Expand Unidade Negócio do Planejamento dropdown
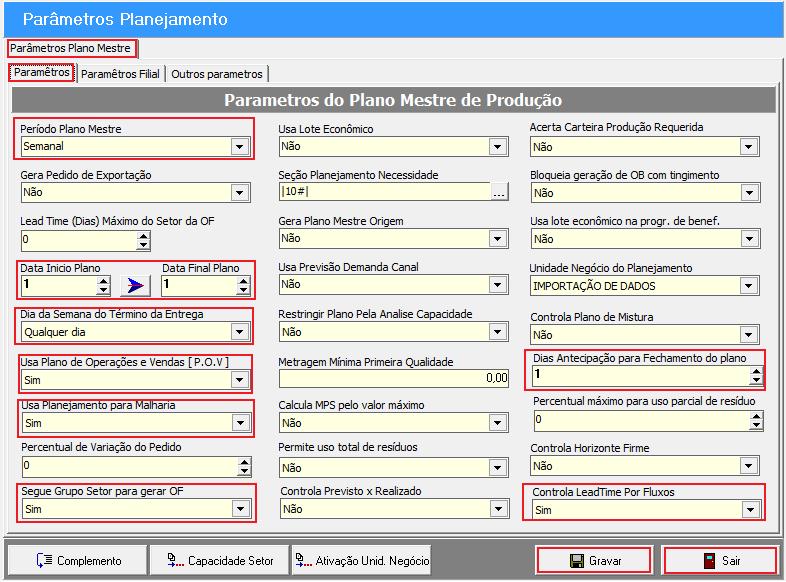Image resolution: width=786 pixels, height=582 pixels. pyautogui.click(x=748, y=286)
